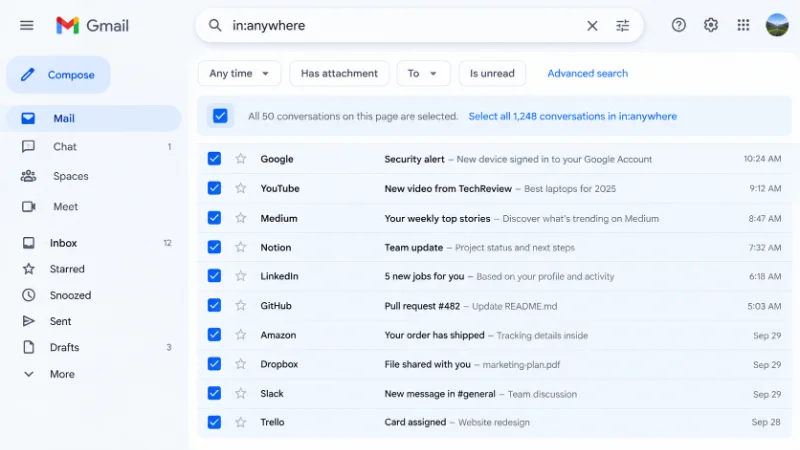Uncheck the Slack email checkbox

pyautogui.click(x=214, y=393)
